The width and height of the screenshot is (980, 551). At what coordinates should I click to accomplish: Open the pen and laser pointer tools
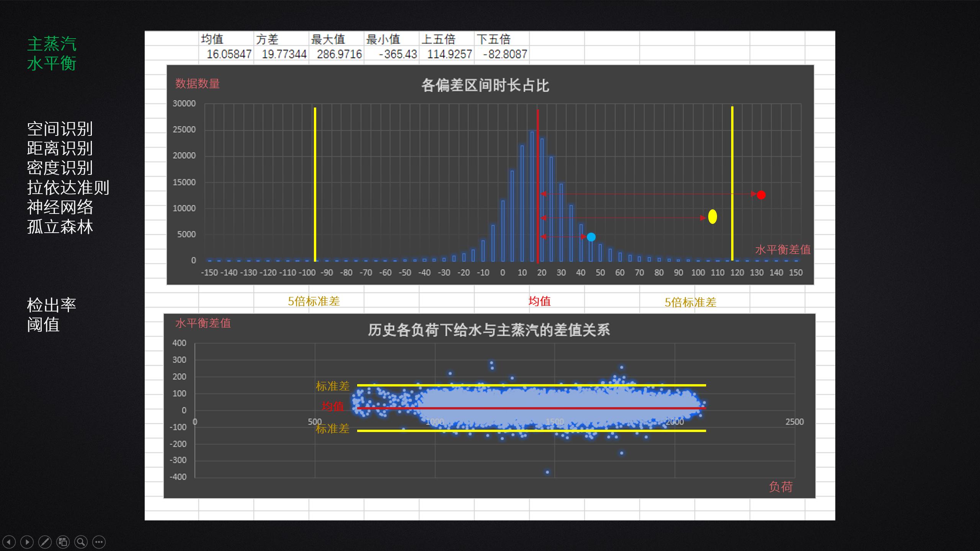coord(45,542)
